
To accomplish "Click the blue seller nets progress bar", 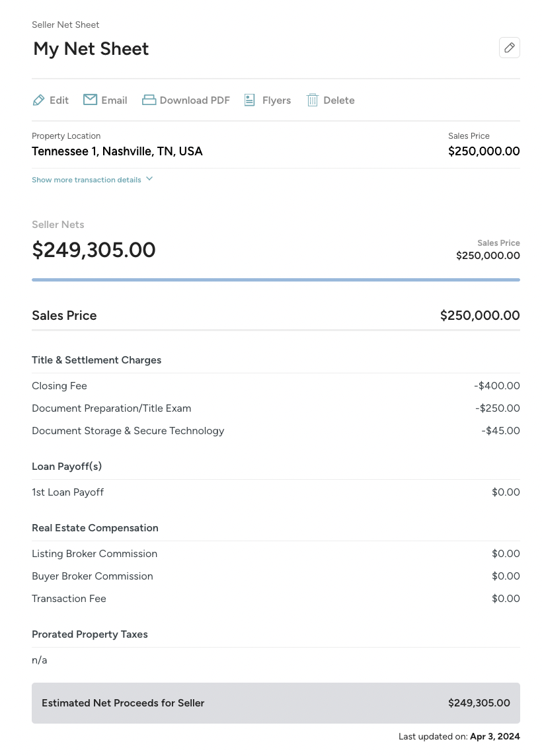I will pos(276,280).
